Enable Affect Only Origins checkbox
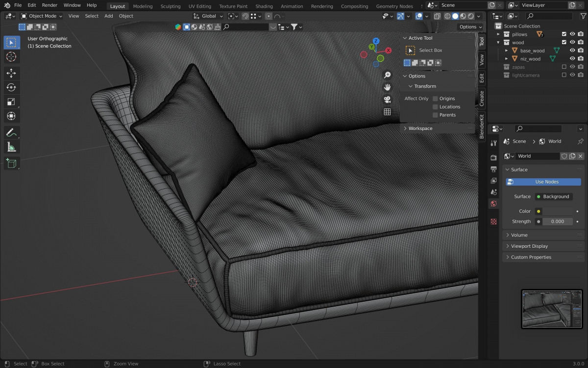This screenshot has height=368, width=588. 435,99
